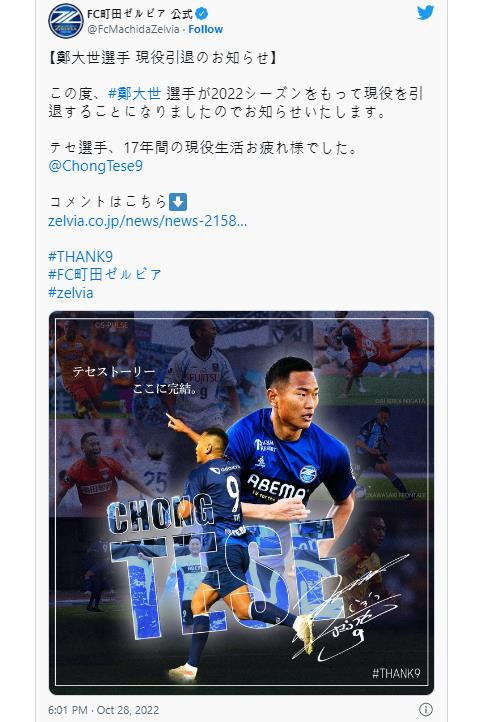Image resolution: width=483 pixels, height=722 pixels.
Task: Open the FC町田ゼルビア 公式 account name
Action: [140, 14]
